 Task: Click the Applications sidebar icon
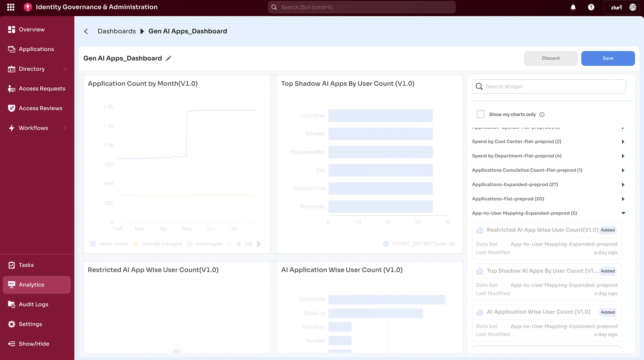[12, 49]
